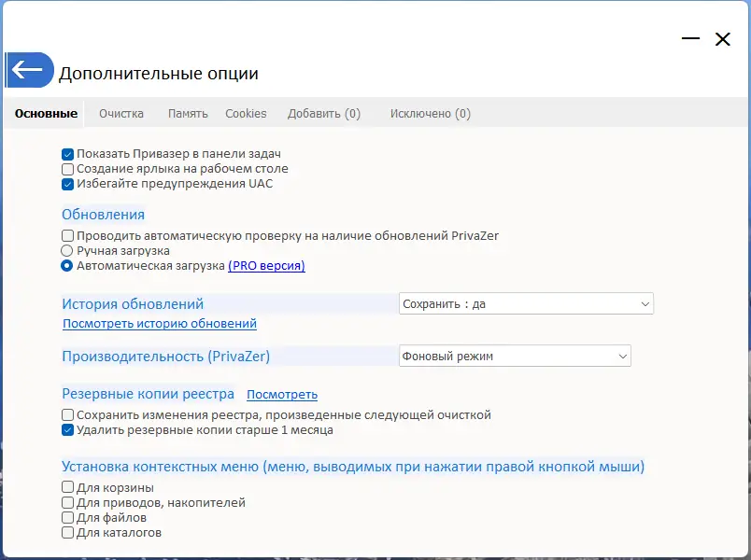Uncheck Избегайте предупреждения UAC

[68, 184]
